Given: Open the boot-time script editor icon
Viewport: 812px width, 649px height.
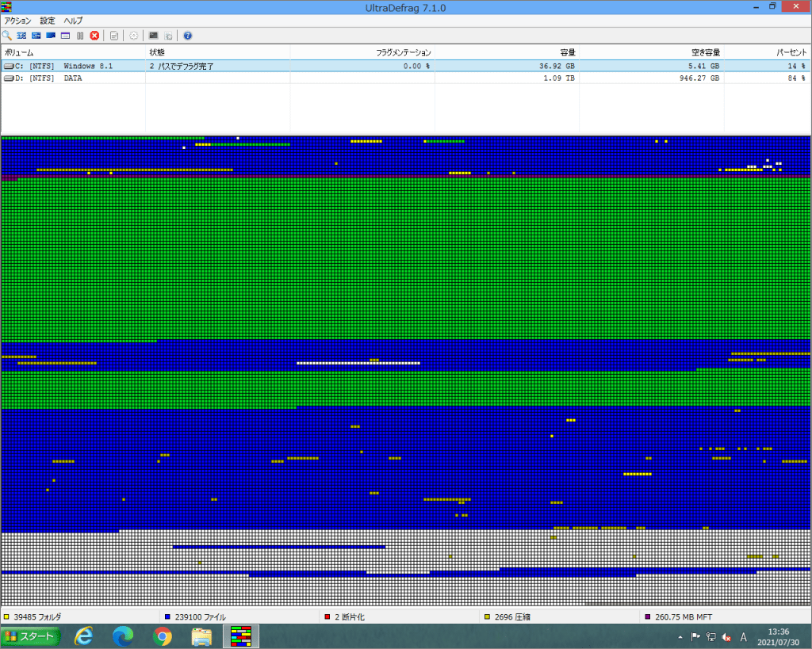Looking at the screenshot, I should coord(168,36).
